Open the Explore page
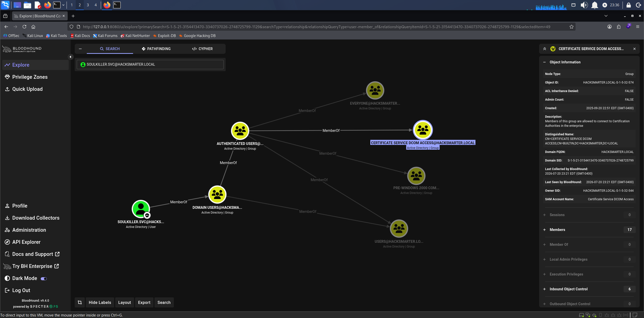Viewport: 644px width, 318px height. tap(35, 65)
